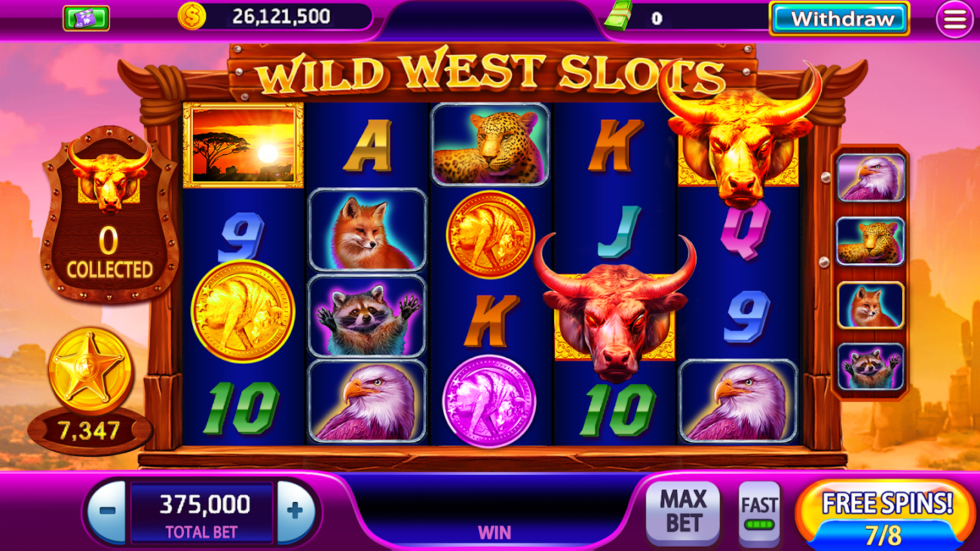Toggle the FAST spin mode
The width and height of the screenshot is (980, 551).
tap(759, 514)
